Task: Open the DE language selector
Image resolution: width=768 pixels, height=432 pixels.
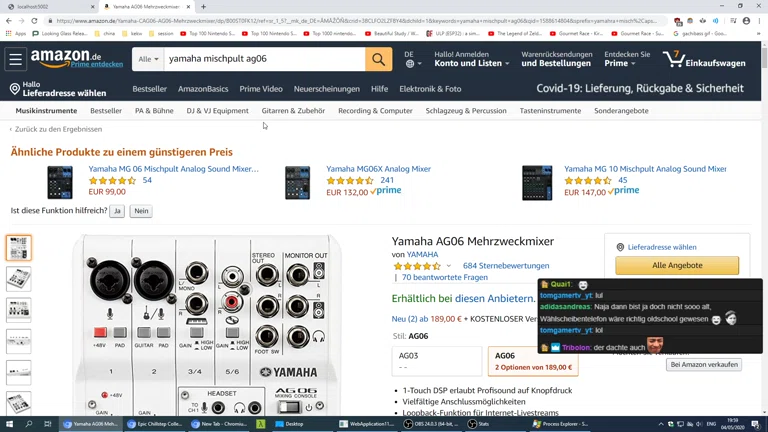Action: pos(409,60)
